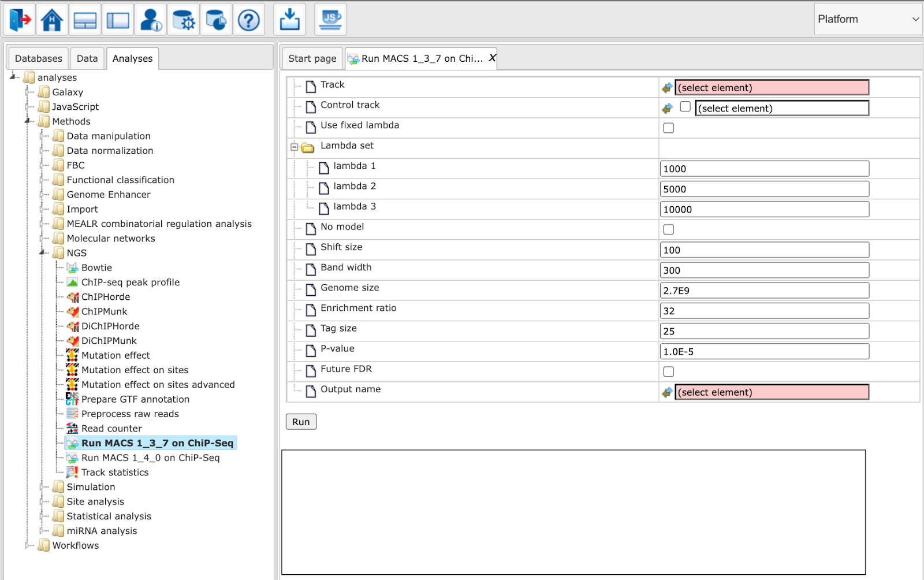The height and width of the screenshot is (580, 924).
Task: Open the Platform dropdown
Action: pos(868,19)
